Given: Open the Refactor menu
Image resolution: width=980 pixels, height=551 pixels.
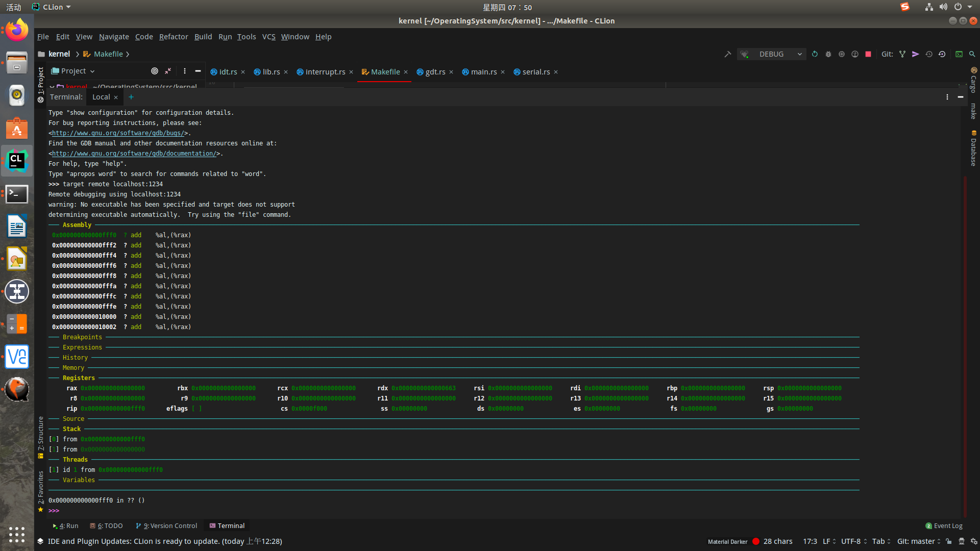Looking at the screenshot, I should pyautogui.click(x=174, y=37).
